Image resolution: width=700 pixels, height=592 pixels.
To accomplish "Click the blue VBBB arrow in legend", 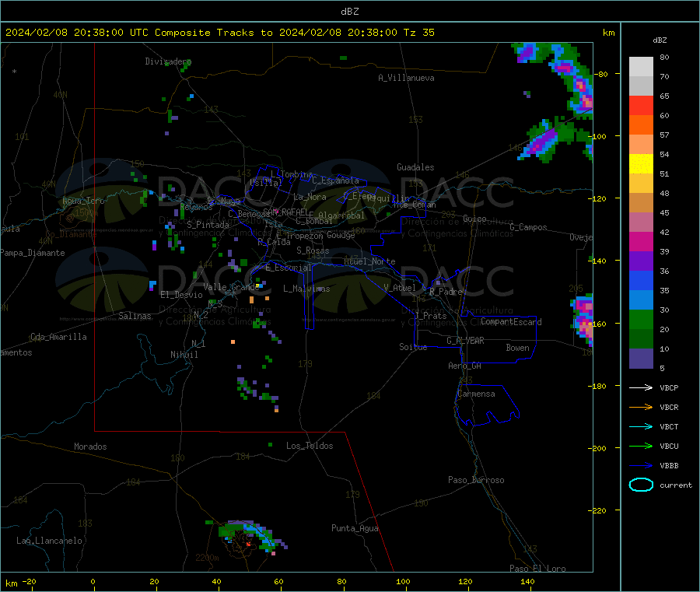I will point(641,466).
